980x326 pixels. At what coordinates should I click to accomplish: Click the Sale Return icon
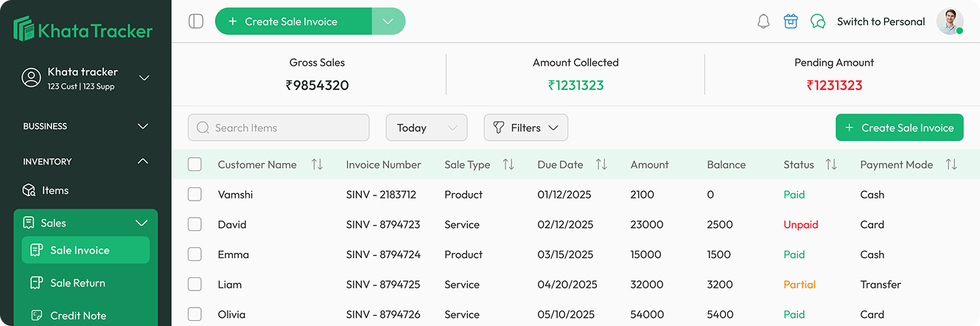[x=36, y=282]
